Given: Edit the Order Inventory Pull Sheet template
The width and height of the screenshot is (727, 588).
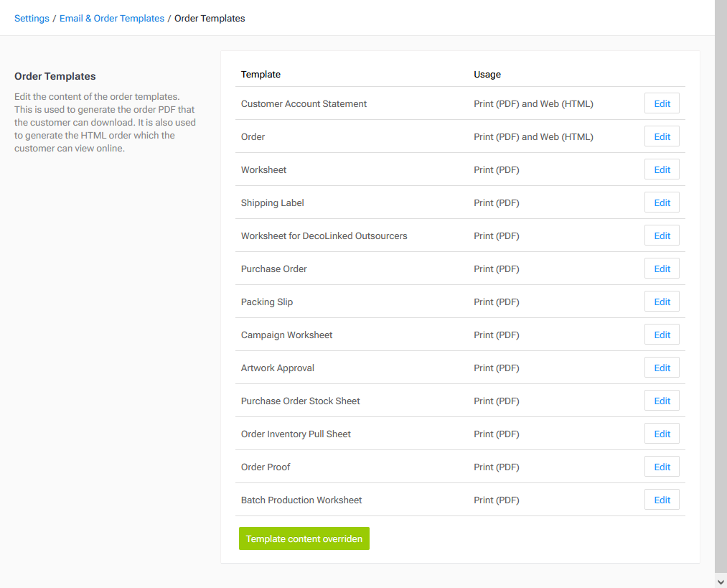Looking at the screenshot, I should coord(661,433).
